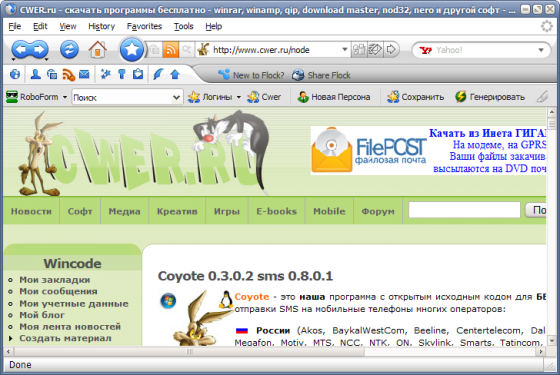Open the Photo Uploader arrow icon
The width and height of the screenshot is (560, 375).
coord(175,74)
